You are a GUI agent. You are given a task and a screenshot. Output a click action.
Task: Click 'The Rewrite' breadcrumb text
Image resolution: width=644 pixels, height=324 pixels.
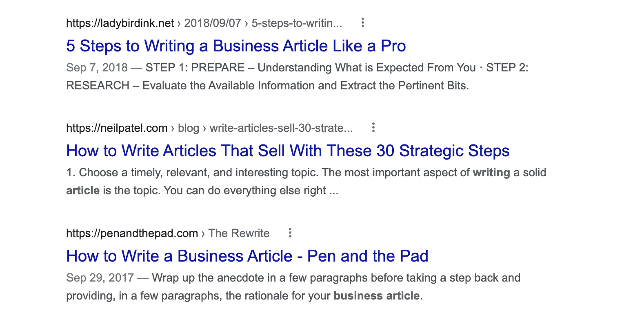(239, 233)
